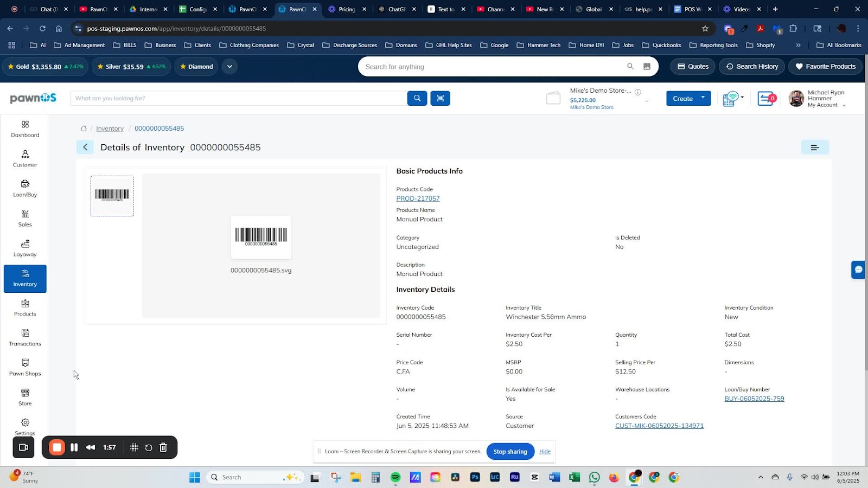Open Spotify from the taskbar
This screenshot has width=868, height=488.
(x=395, y=477)
